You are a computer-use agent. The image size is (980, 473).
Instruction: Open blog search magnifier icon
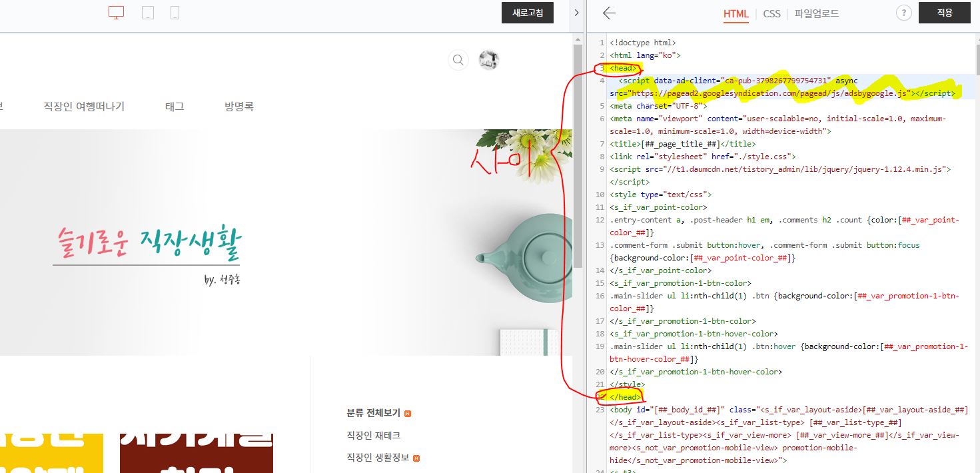pos(458,60)
